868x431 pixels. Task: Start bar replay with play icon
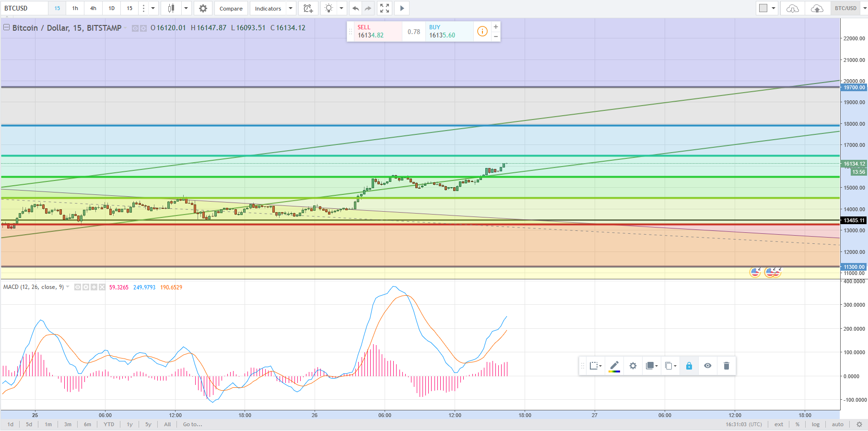402,8
